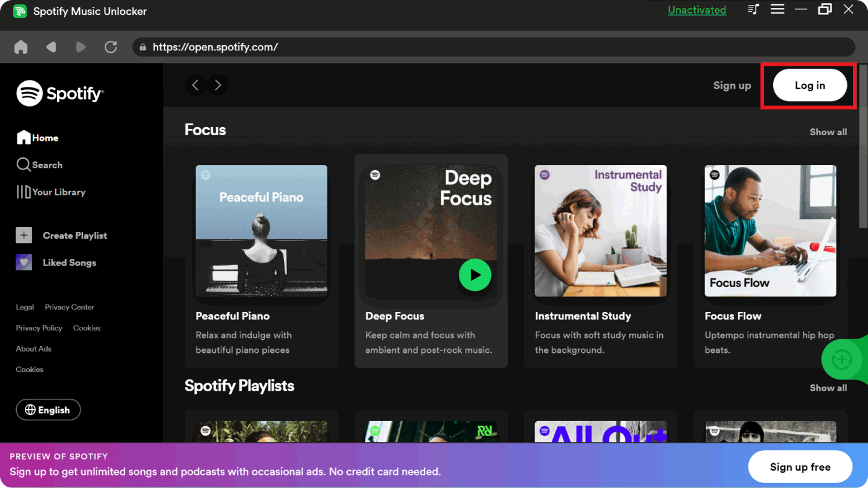
Task: Open the All Out playlist thumbnail
Action: 601,432
